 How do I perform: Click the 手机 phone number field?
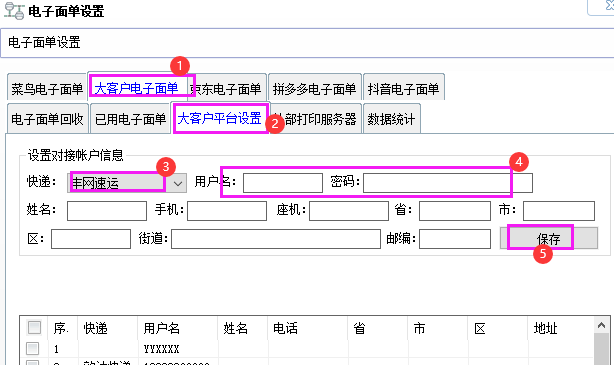click(227, 211)
